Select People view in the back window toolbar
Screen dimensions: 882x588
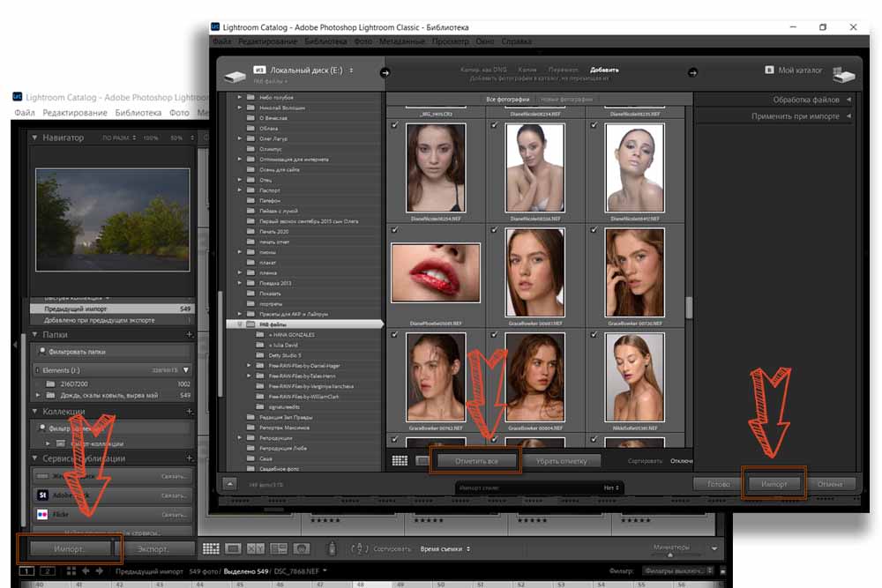coord(302,548)
